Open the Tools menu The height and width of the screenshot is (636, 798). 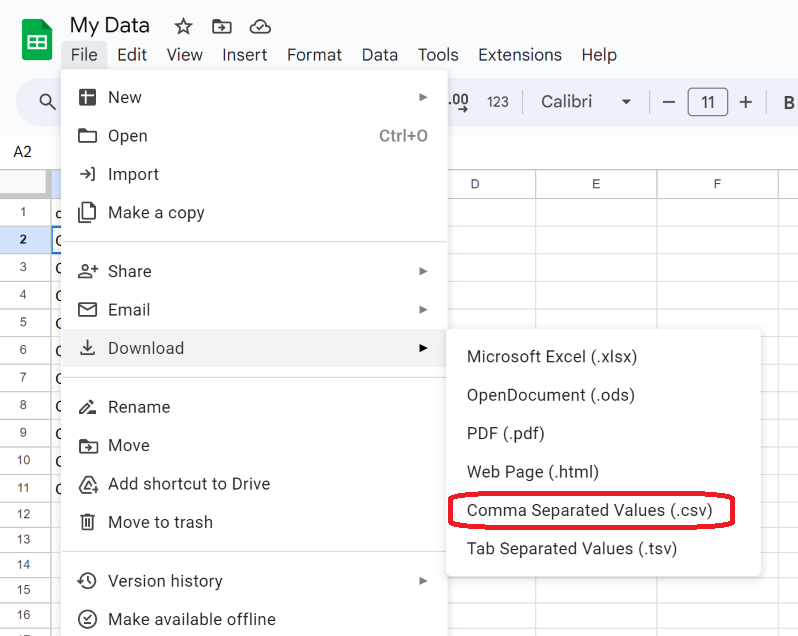click(438, 55)
